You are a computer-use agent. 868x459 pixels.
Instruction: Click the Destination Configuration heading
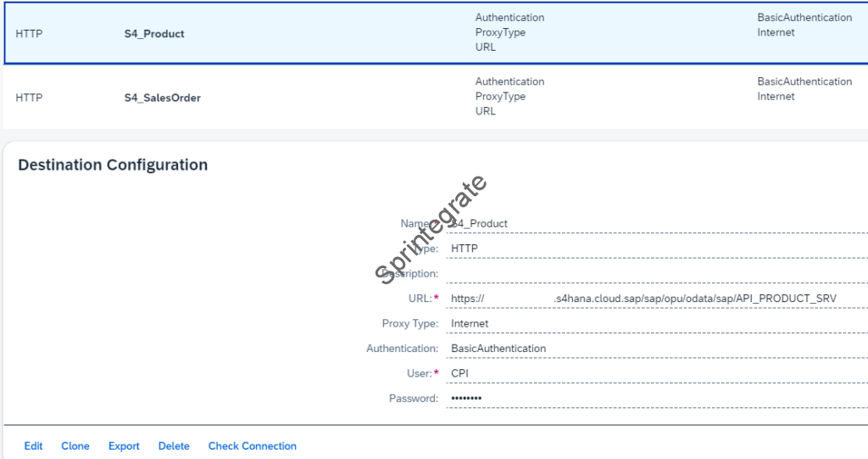pos(113,165)
